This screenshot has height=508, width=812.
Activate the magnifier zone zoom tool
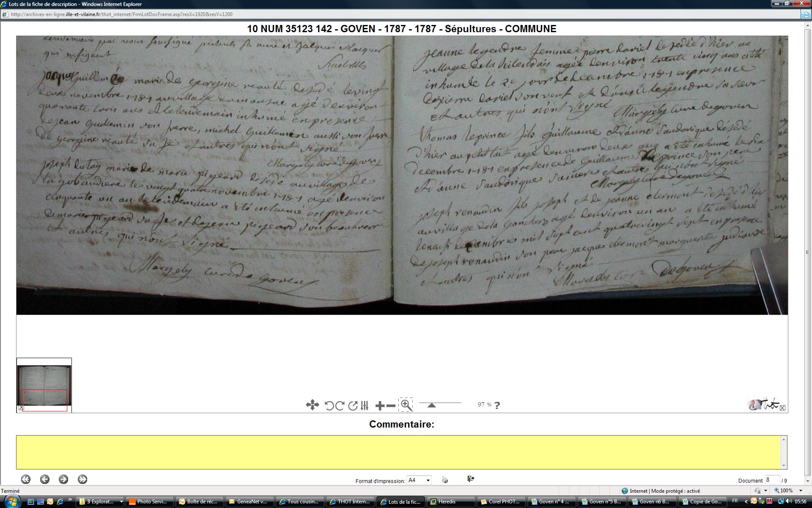[406, 405]
